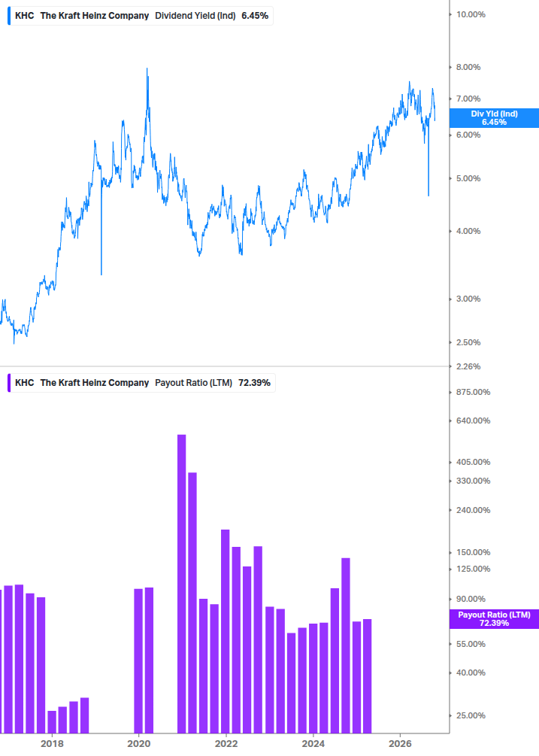
Task: Click the 25.00% payout ratio axis label
Action: pyautogui.click(x=471, y=715)
